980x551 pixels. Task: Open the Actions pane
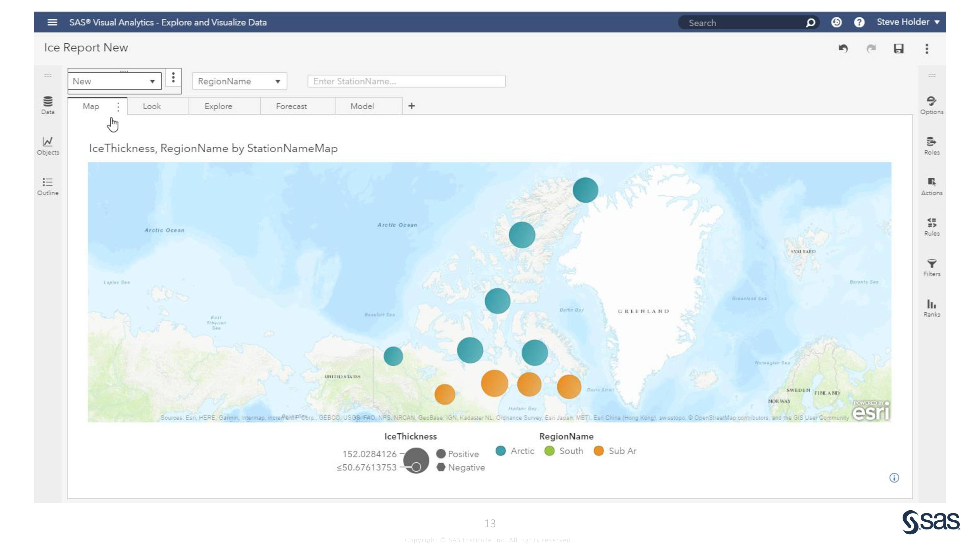point(932,186)
